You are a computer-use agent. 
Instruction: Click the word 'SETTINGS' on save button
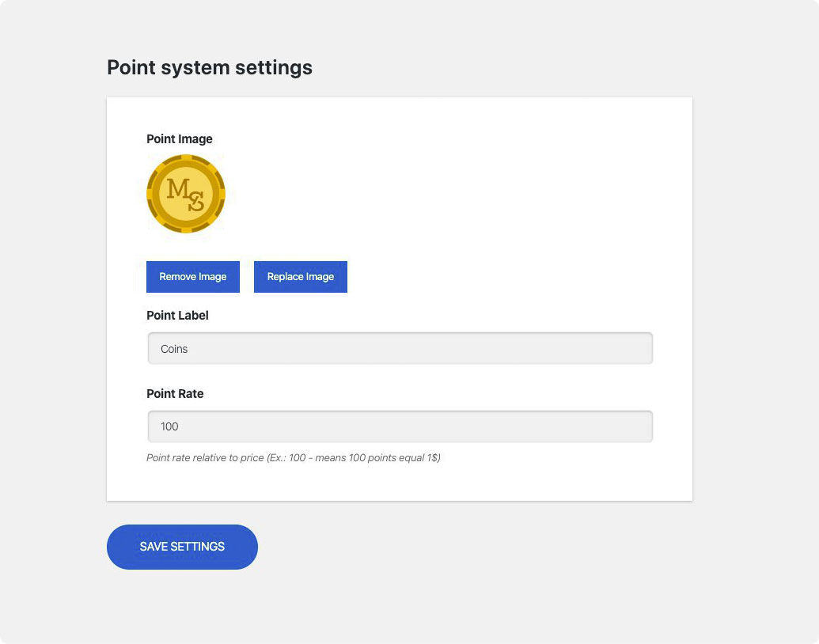point(198,547)
